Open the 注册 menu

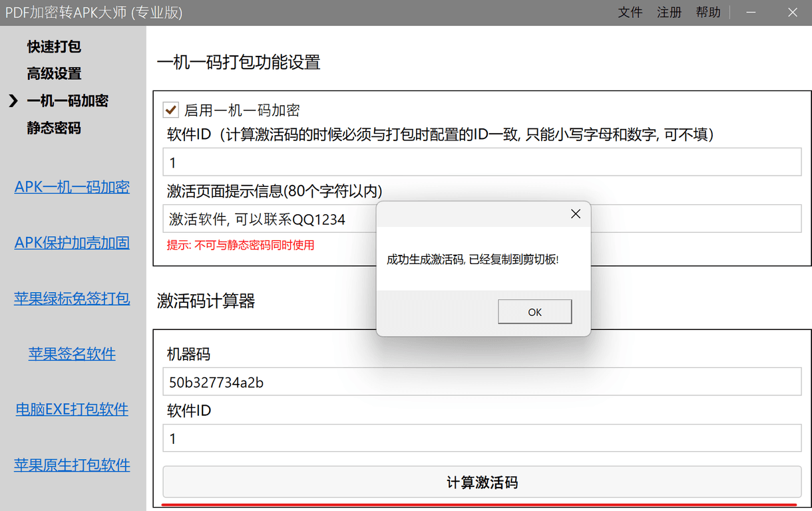tap(669, 12)
